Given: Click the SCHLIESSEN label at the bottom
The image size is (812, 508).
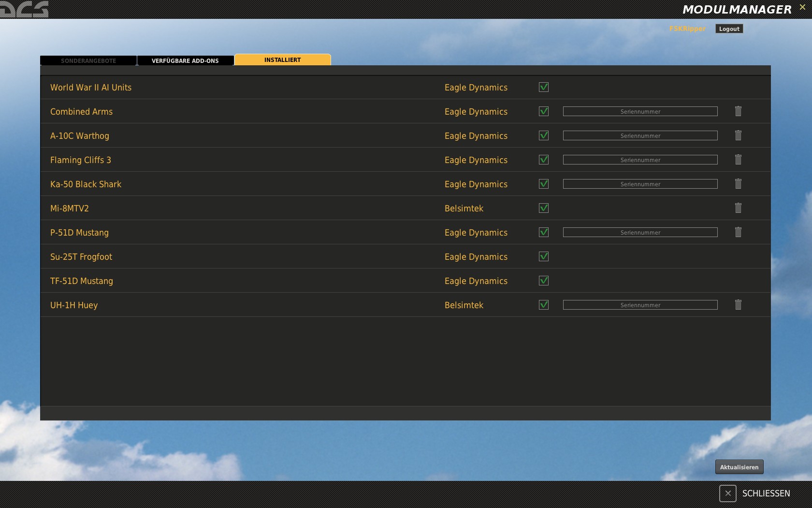Looking at the screenshot, I should [766, 493].
